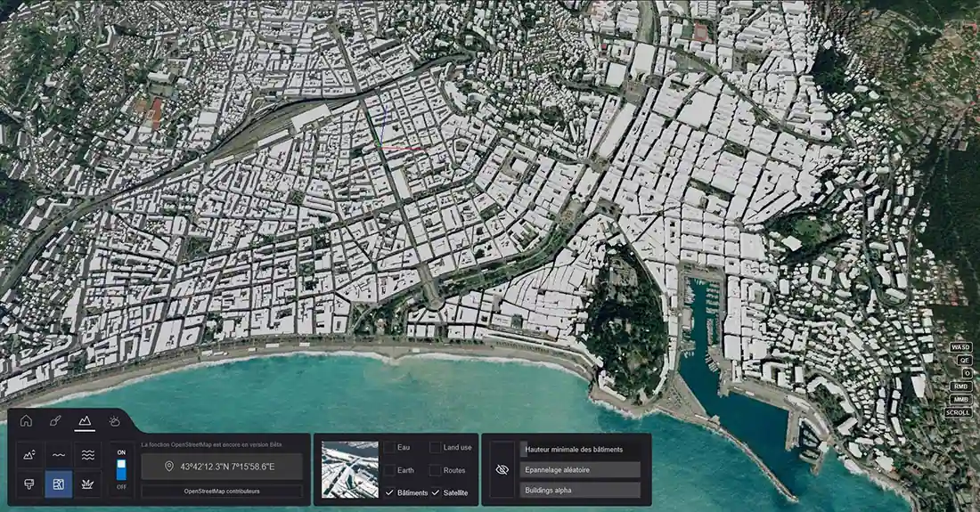Select the paint roller icon
The height and width of the screenshot is (512, 980).
tap(29, 484)
